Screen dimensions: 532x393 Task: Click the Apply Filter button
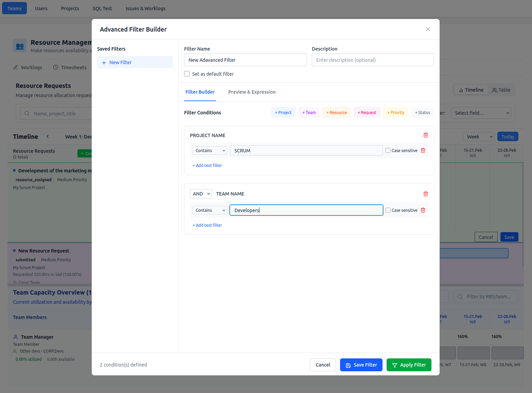[x=409, y=364]
